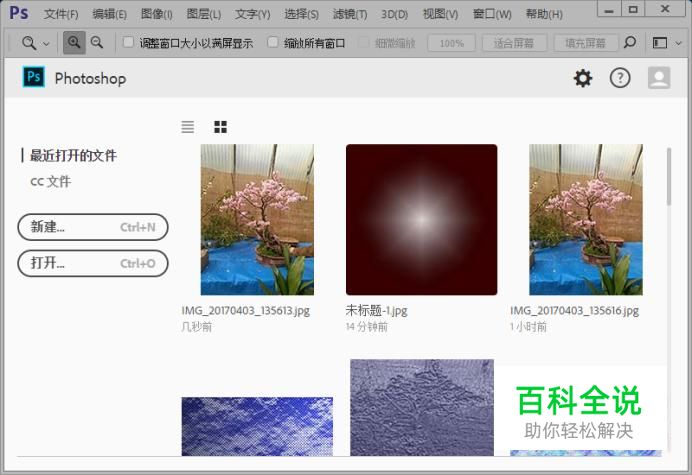Open the settings gear icon
Viewport: 692px width, 475px height.
[x=583, y=78]
